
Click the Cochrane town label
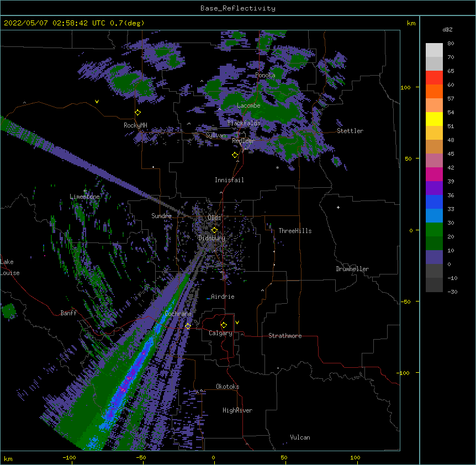[178, 314]
